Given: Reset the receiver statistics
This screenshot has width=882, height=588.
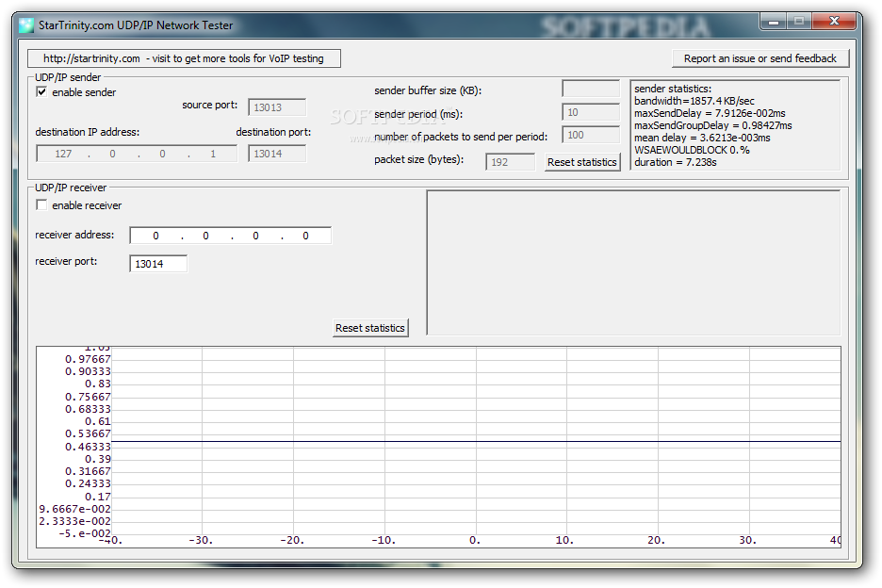Looking at the screenshot, I should pos(370,328).
